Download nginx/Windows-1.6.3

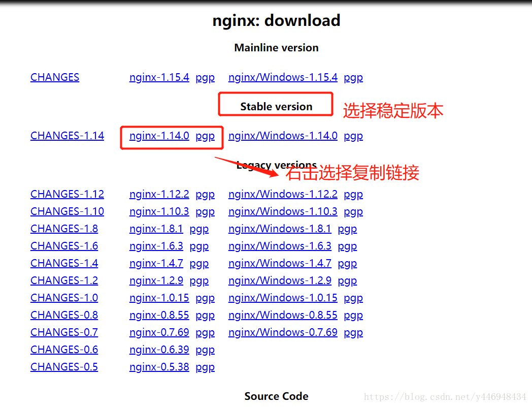click(x=280, y=246)
